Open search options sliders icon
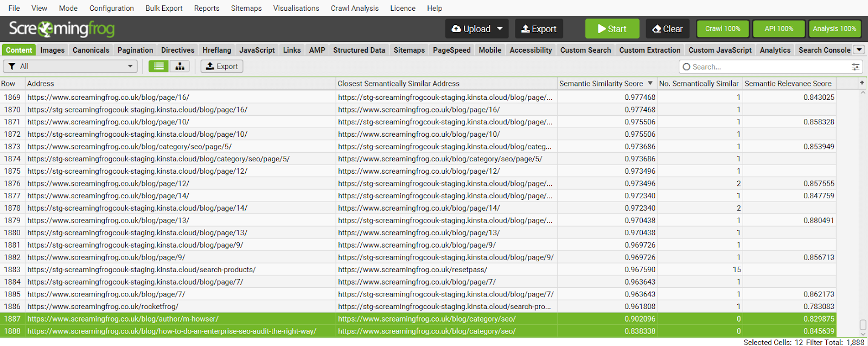The width and height of the screenshot is (868, 346). pos(856,67)
